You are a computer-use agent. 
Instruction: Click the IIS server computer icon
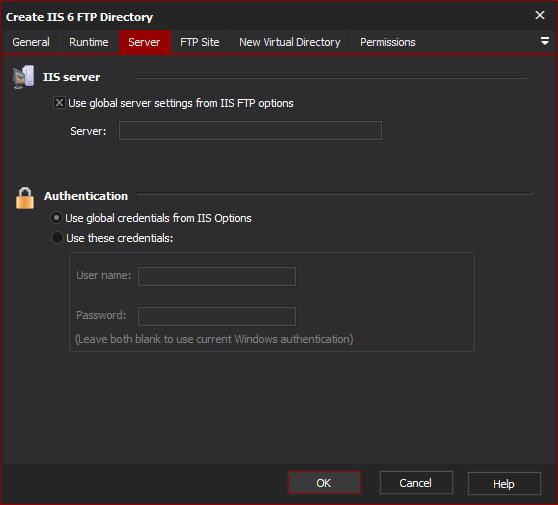(23, 77)
